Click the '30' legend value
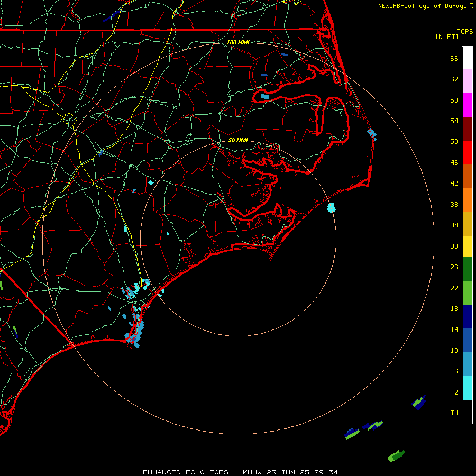 click(454, 246)
